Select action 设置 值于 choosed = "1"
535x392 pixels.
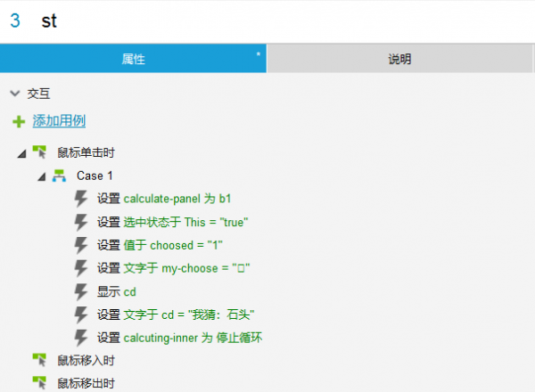[x=159, y=245]
